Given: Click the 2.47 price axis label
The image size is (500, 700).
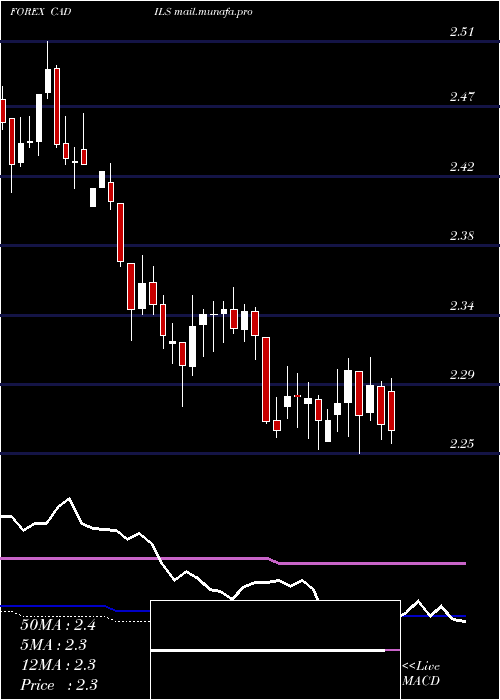Looking at the screenshot, I should coord(462,96).
